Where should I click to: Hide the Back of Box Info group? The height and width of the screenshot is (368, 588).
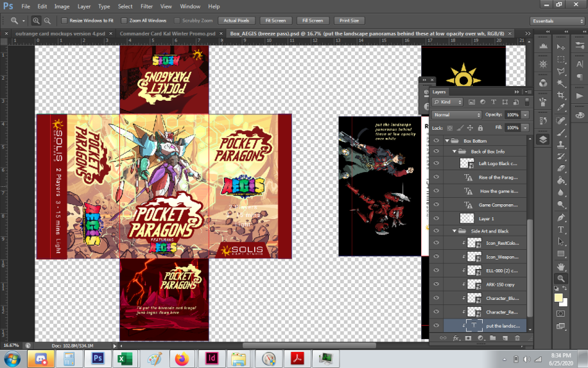tap(436, 152)
